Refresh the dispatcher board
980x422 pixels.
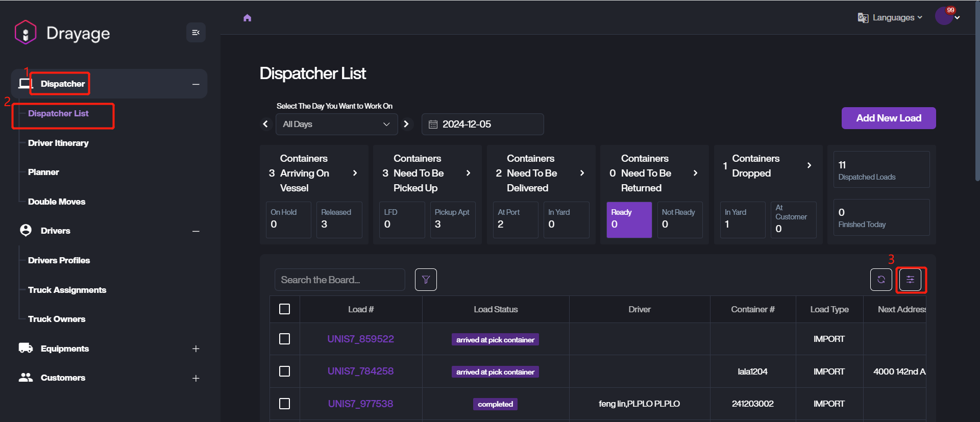point(881,280)
